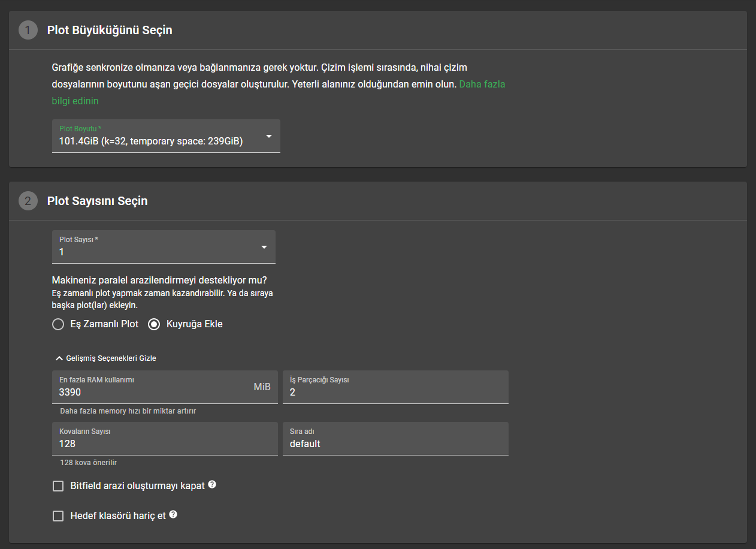Collapse Gelişmiş Seçenekleri Gizle section
Viewport: 756px width, 549px height.
105,358
